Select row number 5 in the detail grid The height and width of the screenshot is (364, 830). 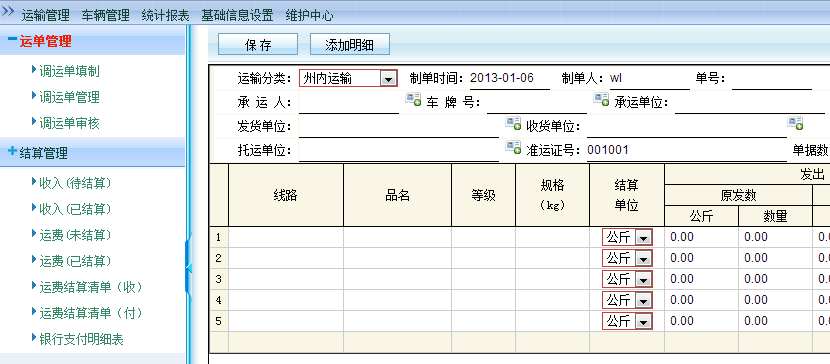click(219, 321)
